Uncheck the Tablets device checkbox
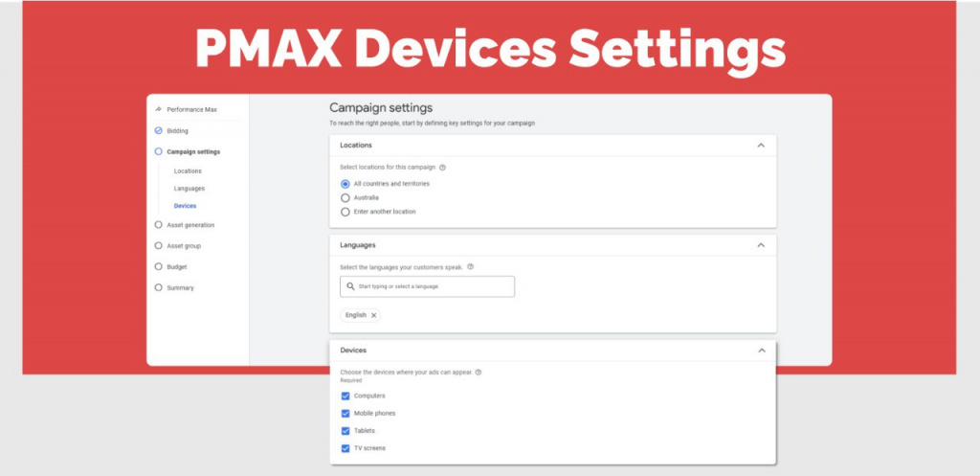This screenshot has width=980, height=476. [345, 431]
